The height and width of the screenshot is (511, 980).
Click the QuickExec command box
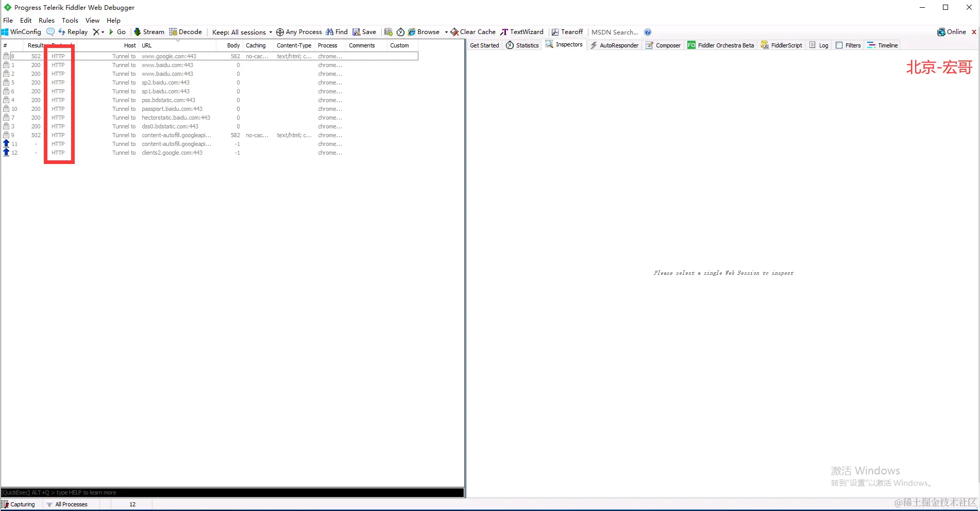[232, 492]
